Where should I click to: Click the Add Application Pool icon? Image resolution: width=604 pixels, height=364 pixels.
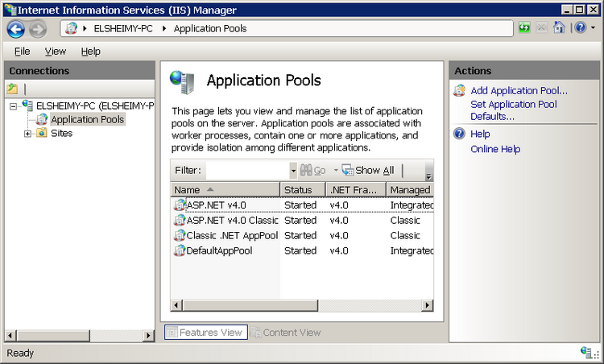coord(460,91)
